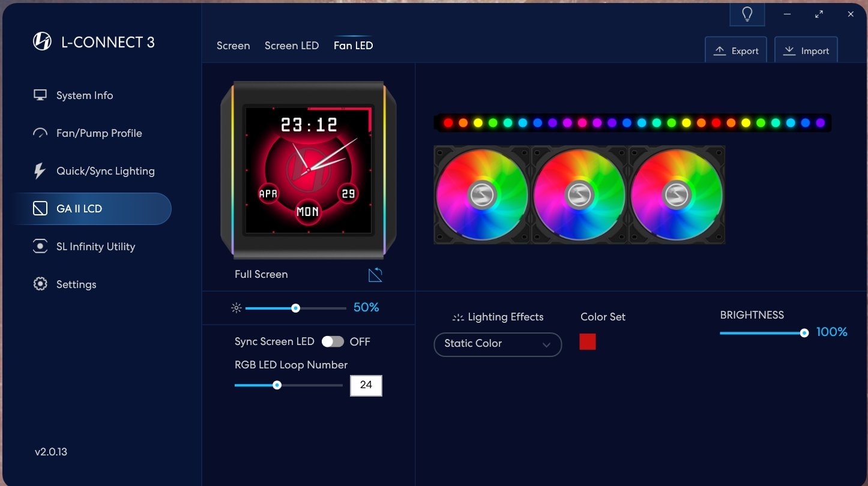The image size is (868, 486).
Task: Click the fan BRIGHTNESS slider handle
Action: (804, 333)
